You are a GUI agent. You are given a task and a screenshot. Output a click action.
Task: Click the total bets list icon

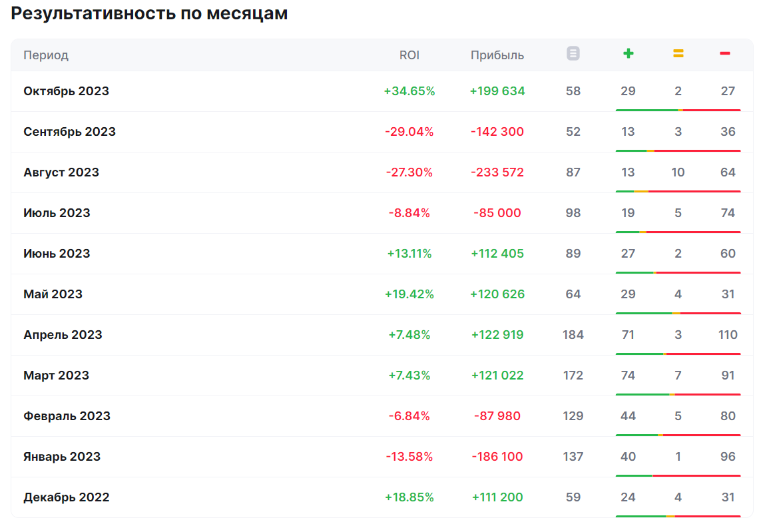(x=573, y=54)
